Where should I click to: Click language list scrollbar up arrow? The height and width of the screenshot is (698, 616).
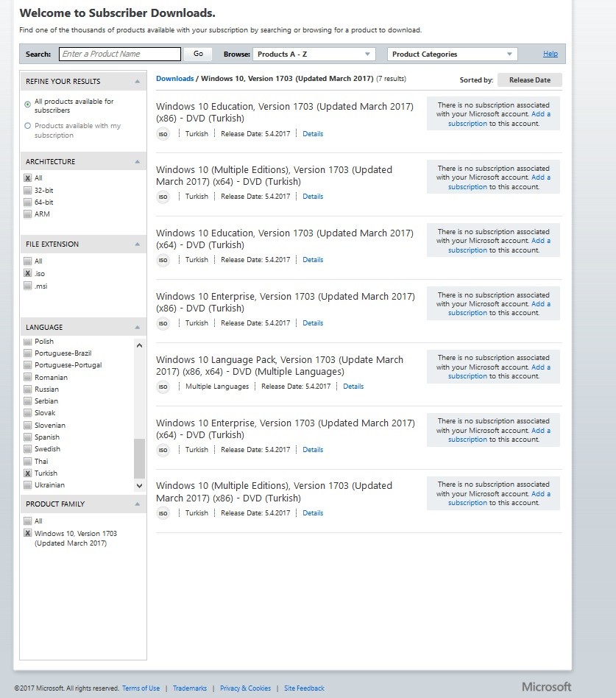139,345
